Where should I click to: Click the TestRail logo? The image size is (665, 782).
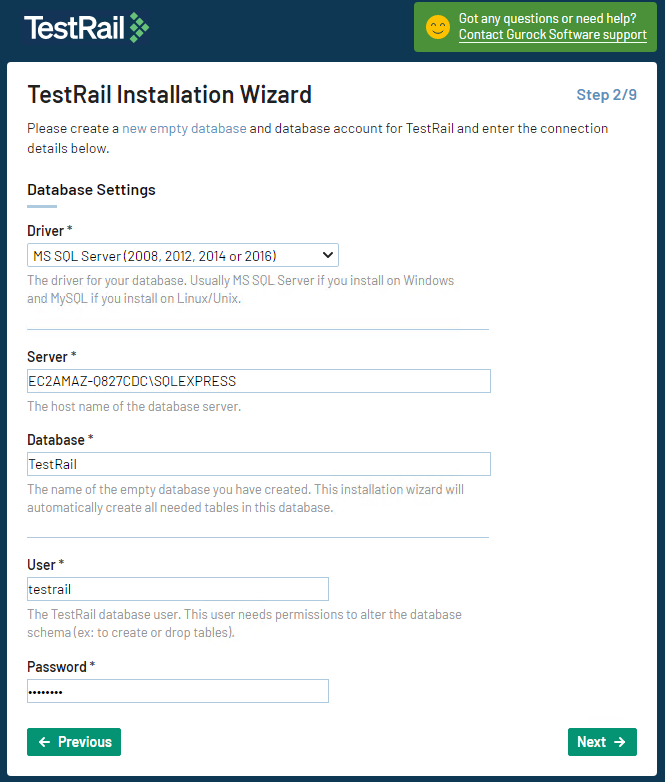(86, 27)
